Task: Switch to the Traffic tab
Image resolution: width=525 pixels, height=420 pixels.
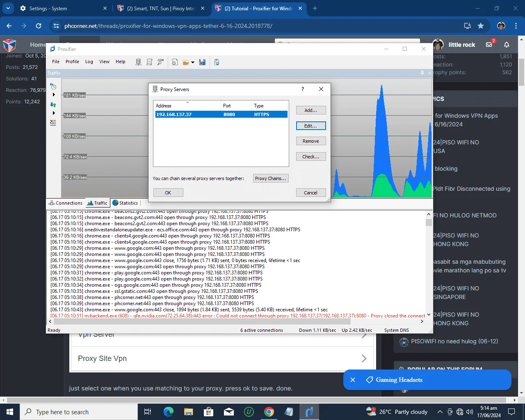Action: click(97, 203)
